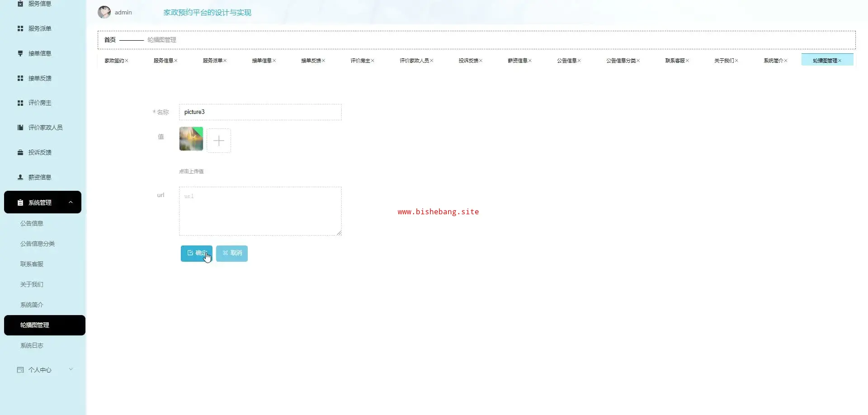
Task: Close the 评价家政人员 tab
Action: pos(432,61)
